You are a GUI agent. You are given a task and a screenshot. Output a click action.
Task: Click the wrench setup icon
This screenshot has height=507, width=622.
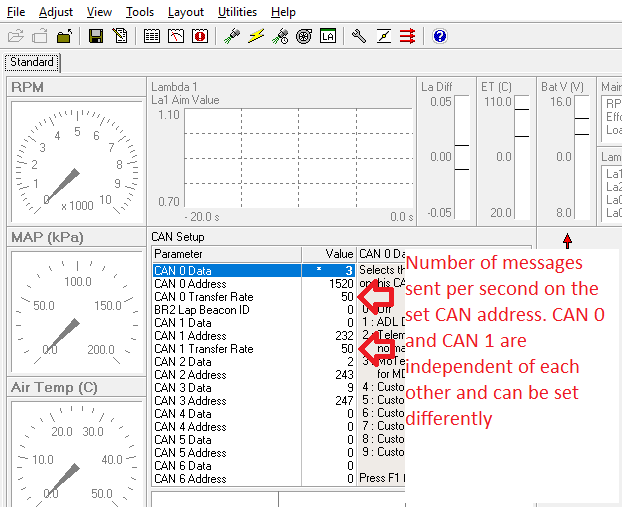pos(359,37)
